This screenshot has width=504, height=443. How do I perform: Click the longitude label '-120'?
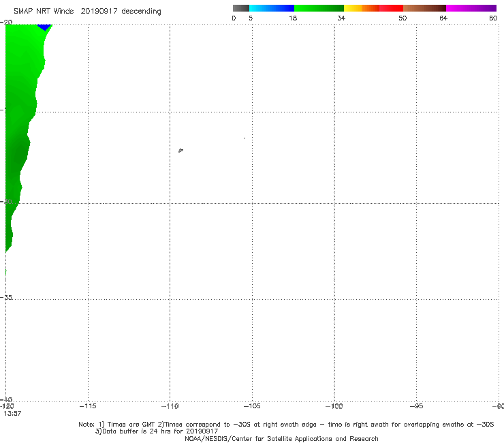pos(7,406)
